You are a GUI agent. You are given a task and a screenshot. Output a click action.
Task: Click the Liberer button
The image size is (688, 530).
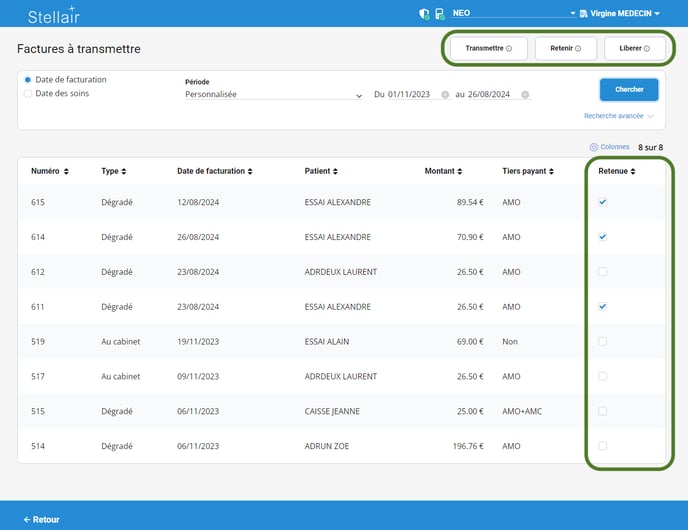tap(634, 48)
